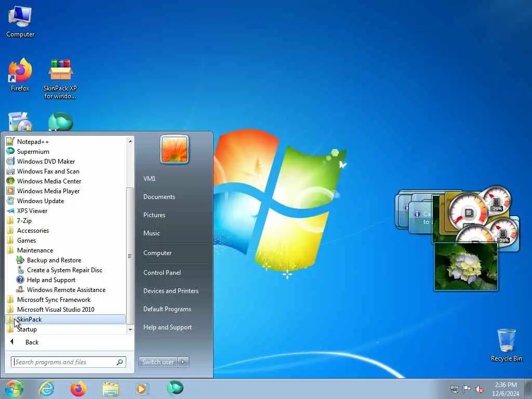Collapse the Maintenance folder

pyautogui.click(x=35, y=250)
